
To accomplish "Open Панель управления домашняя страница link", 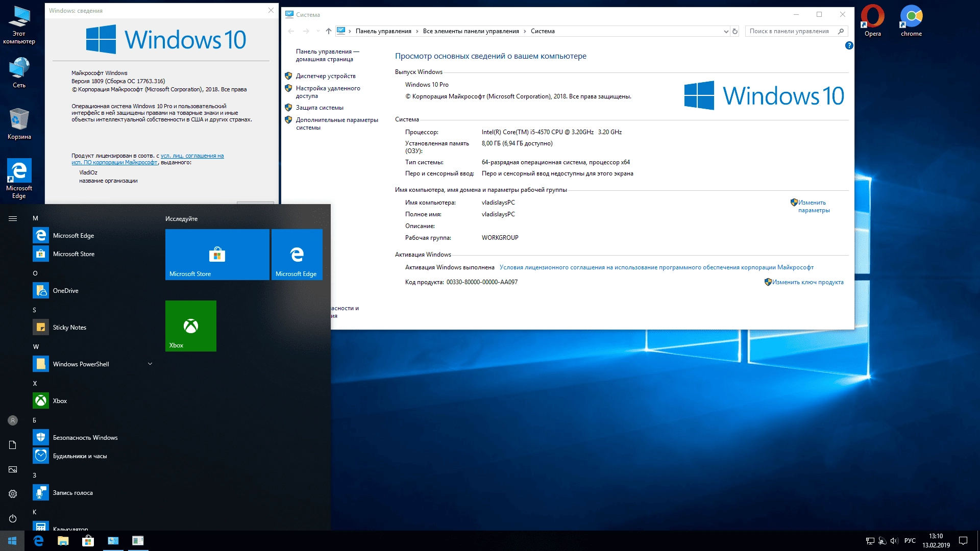I will pyautogui.click(x=327, y=55).
